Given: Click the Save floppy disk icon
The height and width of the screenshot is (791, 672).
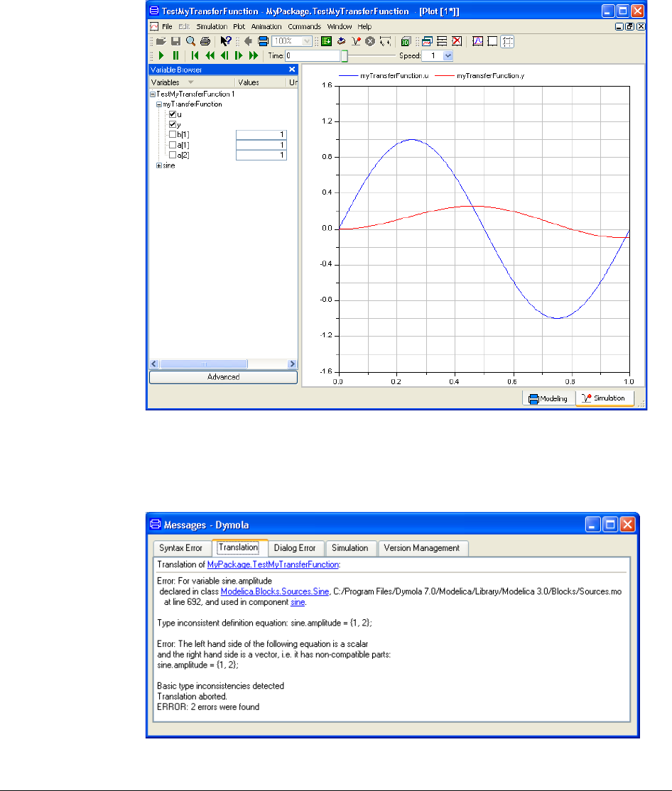Looking at the screenshot, I should coord(175,41).
